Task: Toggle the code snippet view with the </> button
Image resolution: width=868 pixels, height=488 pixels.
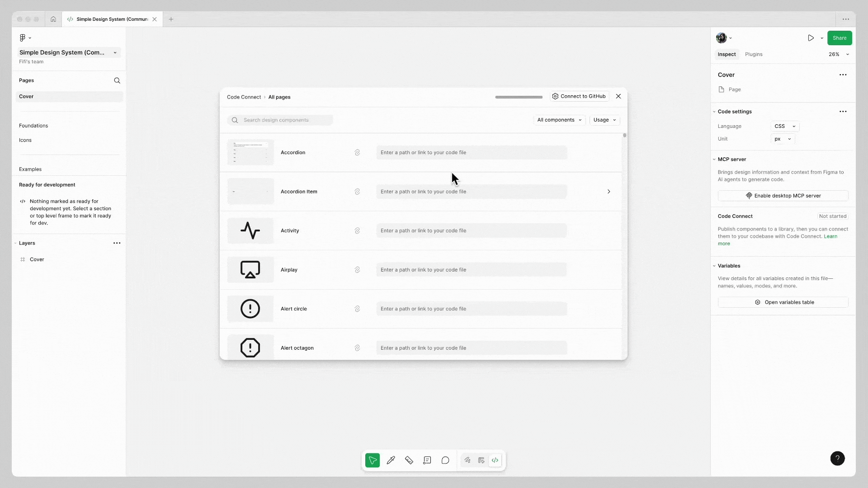Action: pyautogui.click(x=495, y=460)
